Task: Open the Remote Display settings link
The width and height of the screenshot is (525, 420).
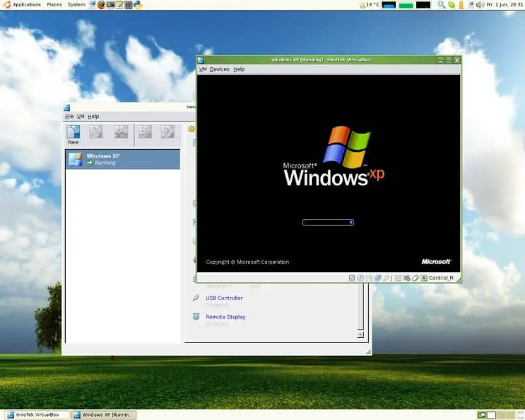Action: click(225, 316)
